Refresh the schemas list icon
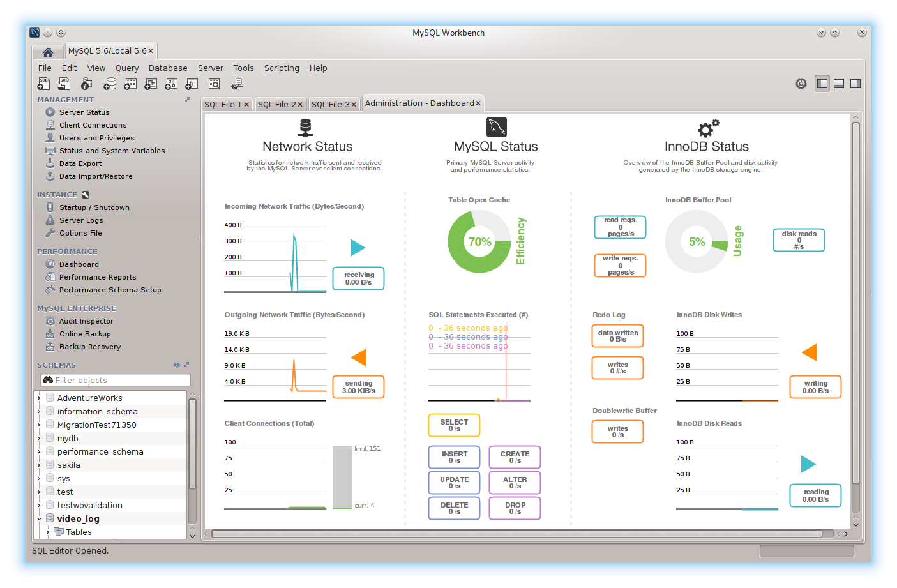This screenshot has height=588, width=897. coord(177,365)
